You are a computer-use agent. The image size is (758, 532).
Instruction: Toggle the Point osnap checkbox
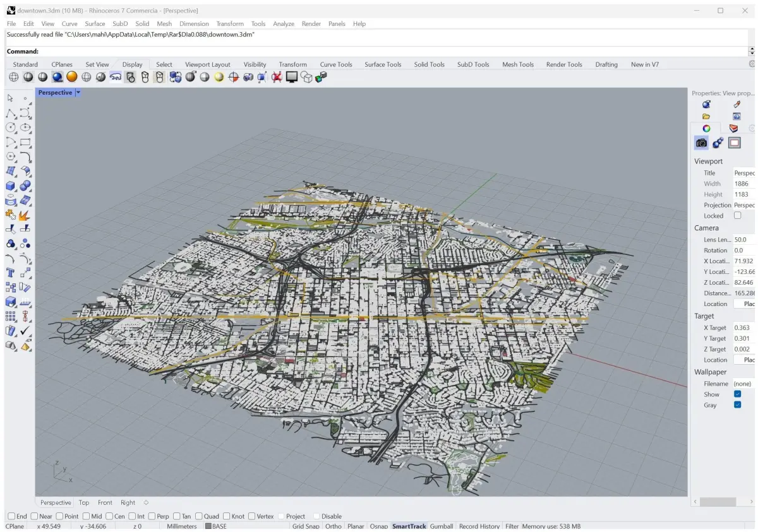click(59, 516)
